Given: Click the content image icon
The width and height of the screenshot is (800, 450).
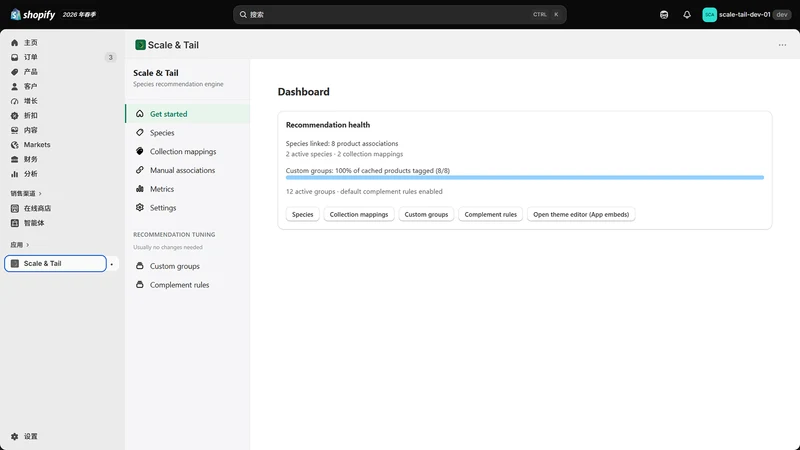Looking at the screenshot, I should [14, 130].
